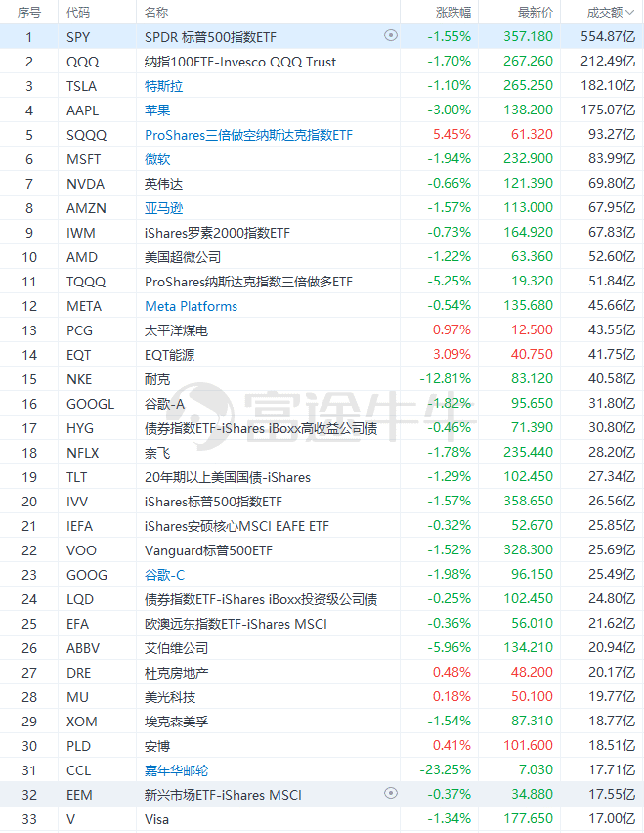Screen dimensions: 644x833
Task: Select the SPY ticker code
Action: point(78,37)
